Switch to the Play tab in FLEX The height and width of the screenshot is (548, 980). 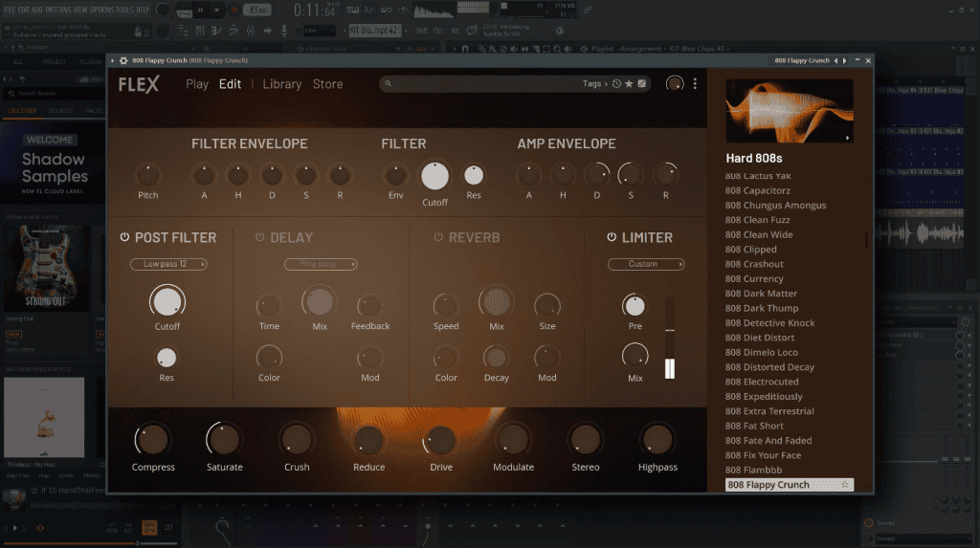197,84
